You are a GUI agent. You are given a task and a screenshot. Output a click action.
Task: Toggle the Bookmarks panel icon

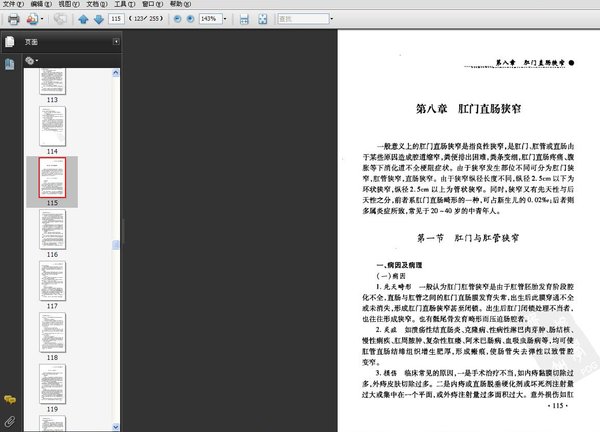pyautogui.click(x=9, y=63)
